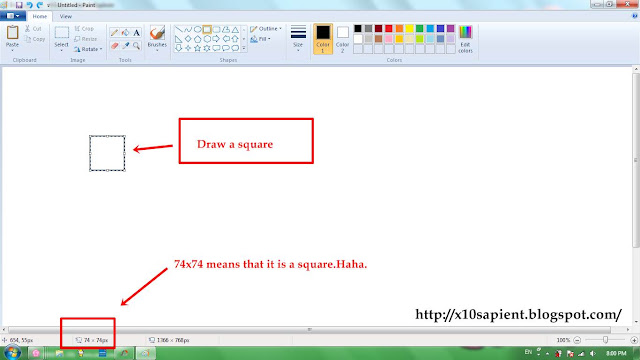Expand the Rotate dropdown
The height and width of the screenshot is (360, 640).
pyautogui.click(x=88, y=49)
